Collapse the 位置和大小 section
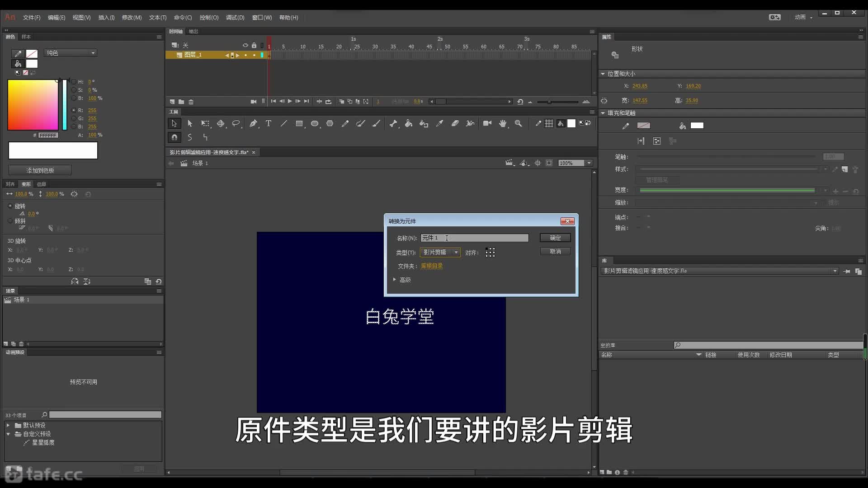The height and width of the screenshot is (488, 868). click(x=603, y=74)
